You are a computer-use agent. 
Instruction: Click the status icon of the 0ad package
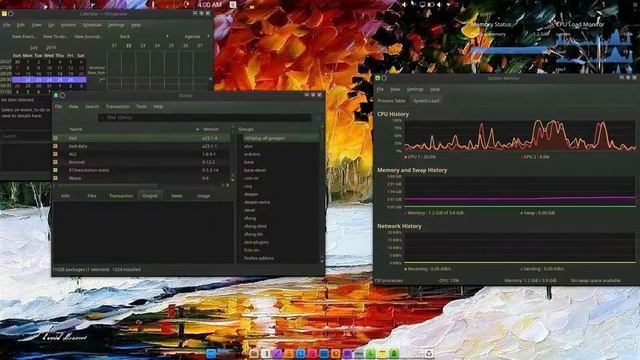point(56,138)
